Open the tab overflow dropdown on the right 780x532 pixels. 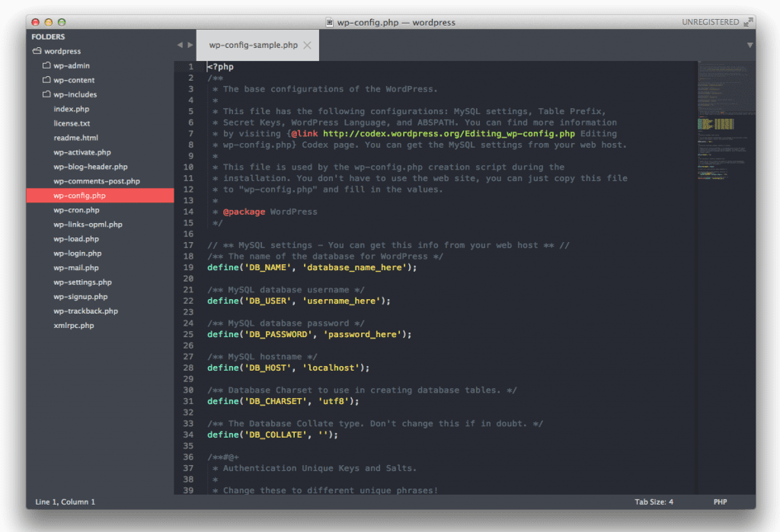click(750, 46)
